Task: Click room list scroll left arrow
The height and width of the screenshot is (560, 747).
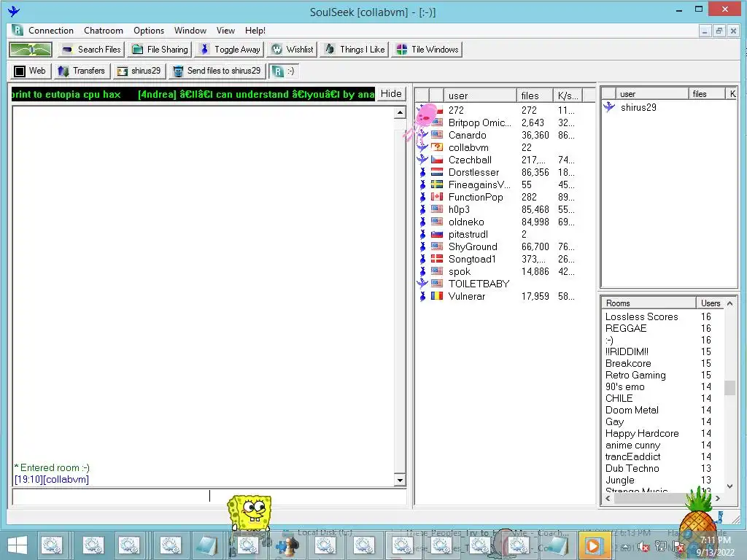Action: point(608,498)
